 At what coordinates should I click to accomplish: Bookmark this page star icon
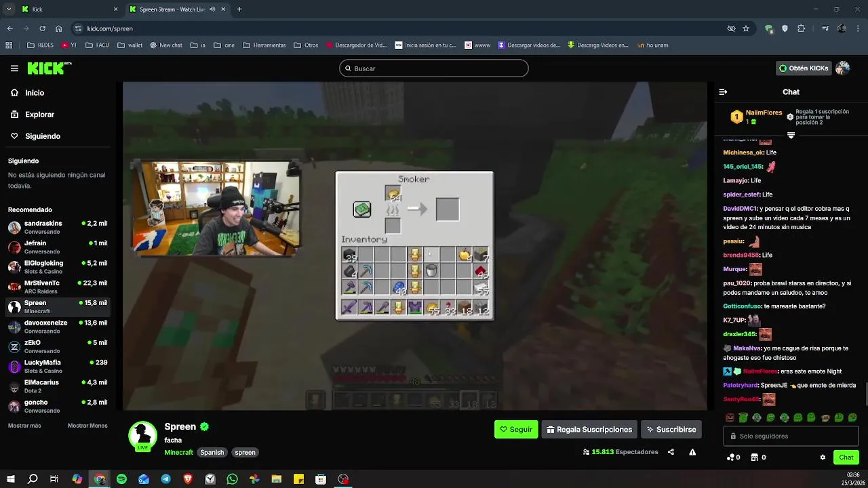point(746,28)
